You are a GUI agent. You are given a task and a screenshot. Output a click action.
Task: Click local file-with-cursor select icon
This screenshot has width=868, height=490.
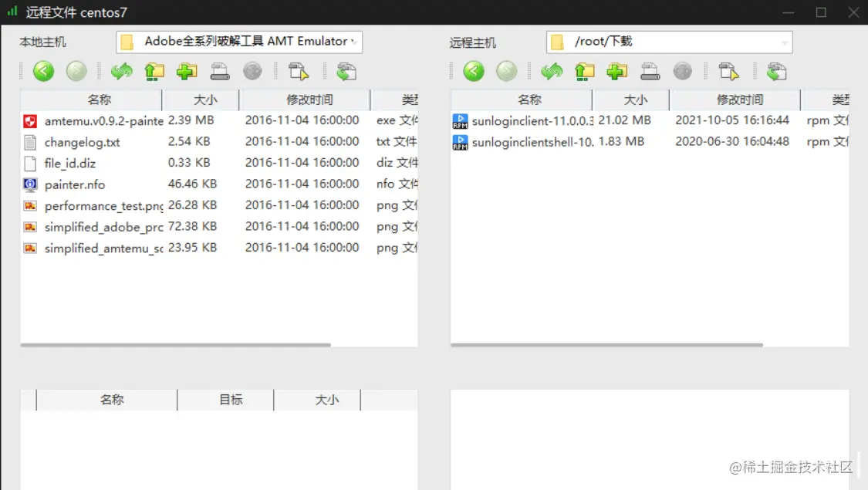click(299, 72)
